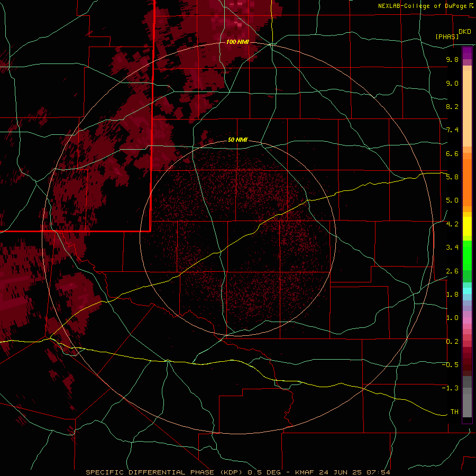Click the 9.8 legend value
This screenshot has width=476, height=476.
click(452, 59)
